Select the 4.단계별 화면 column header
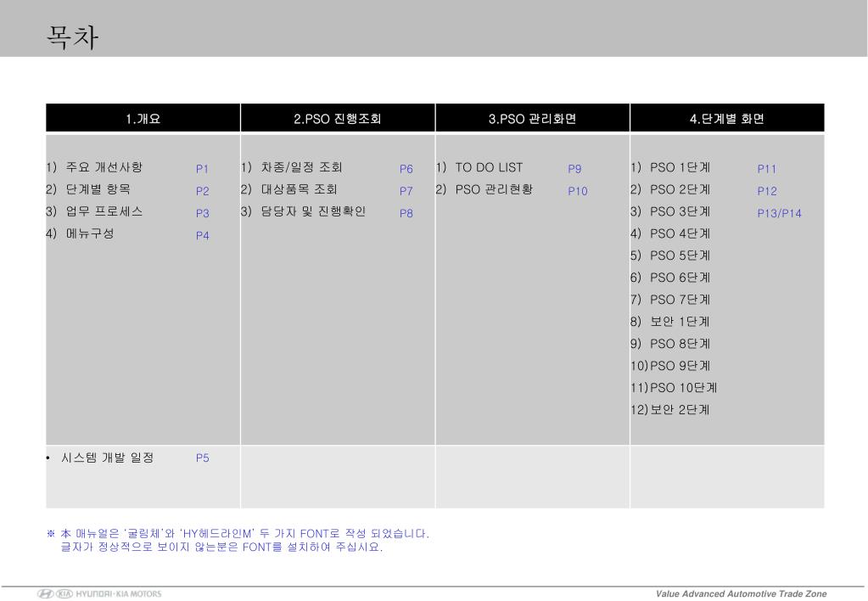 pos(727,118)
